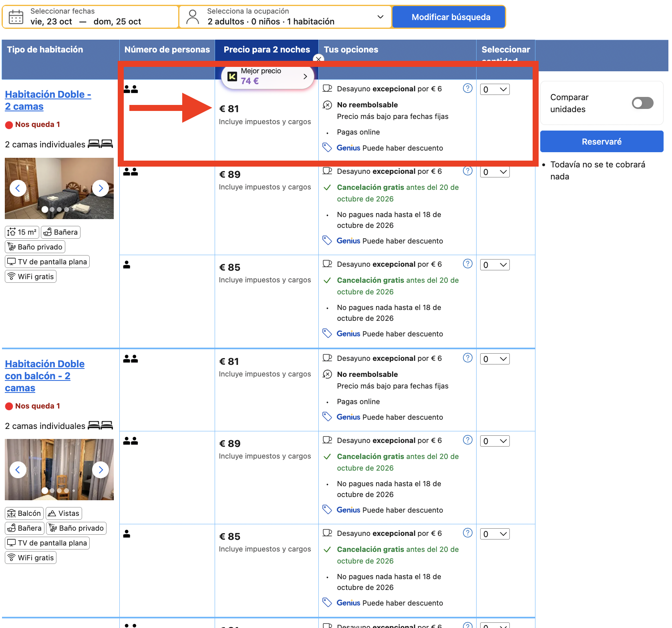
Task: Open the calendar date picker icon
Action: click(16, 17)
